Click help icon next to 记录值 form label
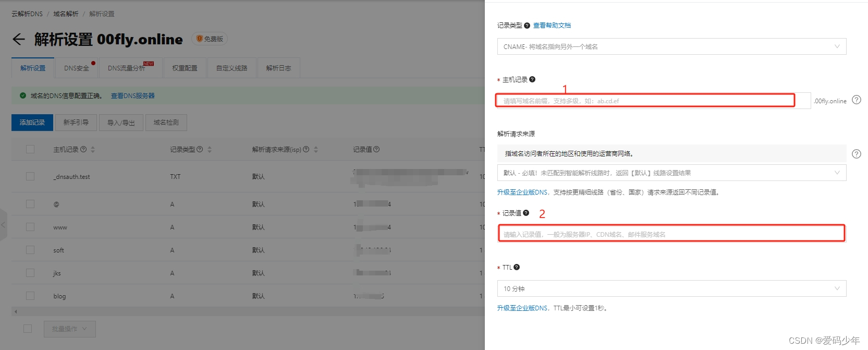868x350 pixels. 526,213
